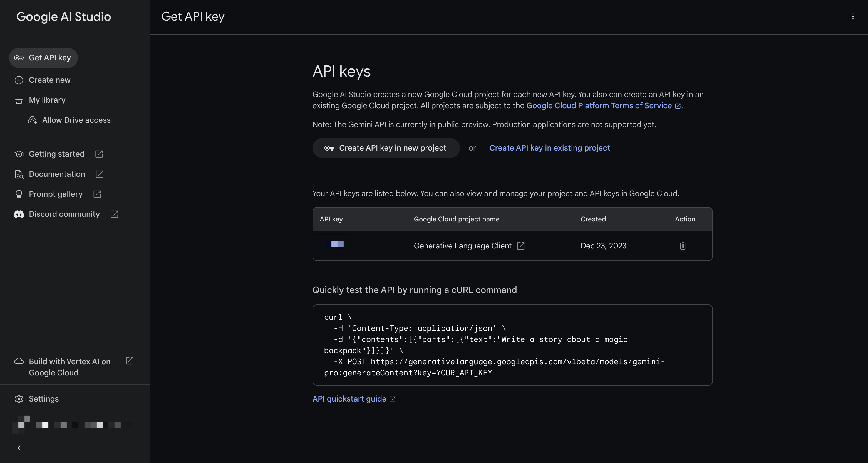Open the three-dot more options menu
Screen dimensions: 868x463
[853, 16]
